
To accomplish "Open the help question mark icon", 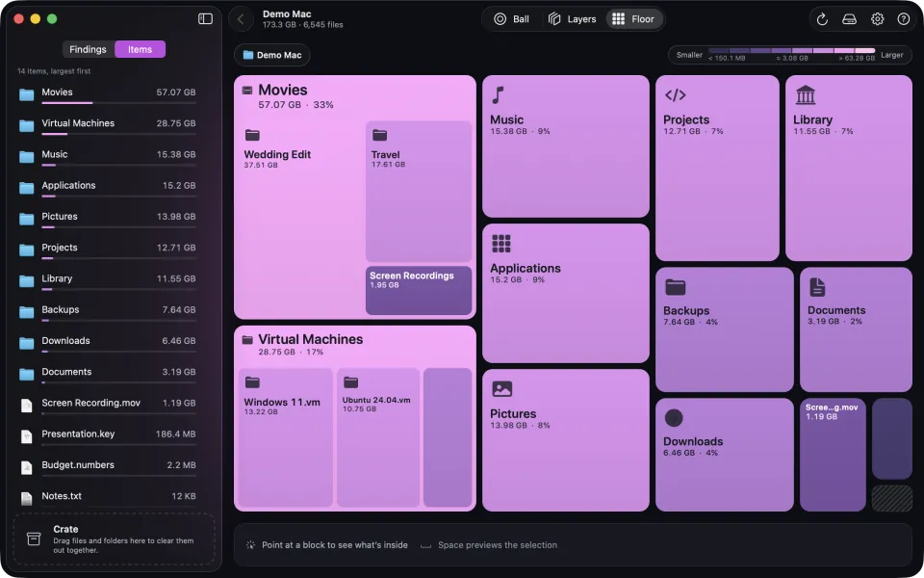I will (x=904, y=19).
